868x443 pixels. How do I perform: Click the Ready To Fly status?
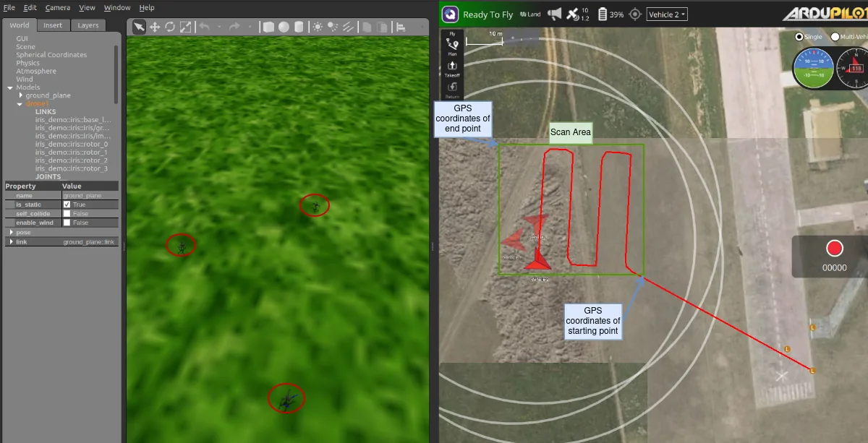click(488, 14)
